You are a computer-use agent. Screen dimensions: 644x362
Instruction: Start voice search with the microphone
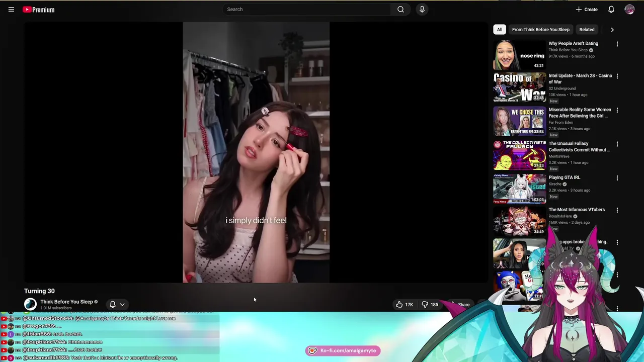422,9
